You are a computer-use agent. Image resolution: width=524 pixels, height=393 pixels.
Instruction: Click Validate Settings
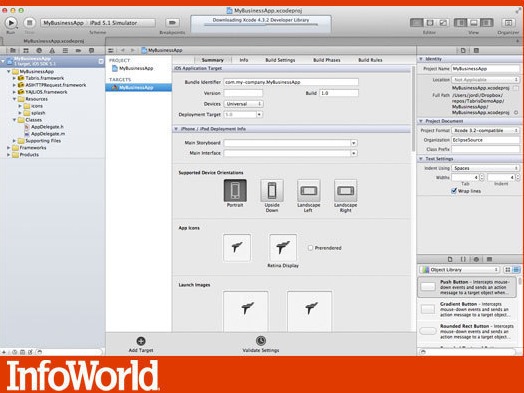pos(261,345)
